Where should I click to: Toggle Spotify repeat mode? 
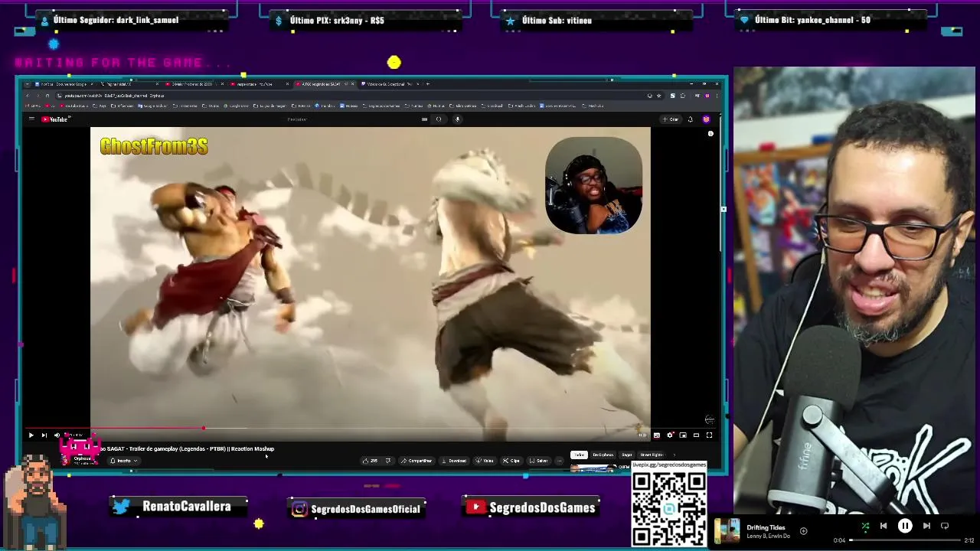point(945,526)
